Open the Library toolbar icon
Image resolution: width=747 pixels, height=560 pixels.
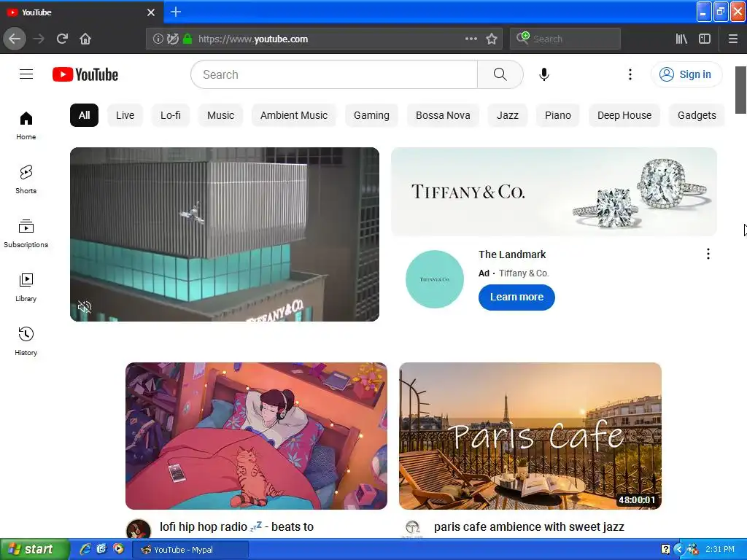tap(681, 39)
